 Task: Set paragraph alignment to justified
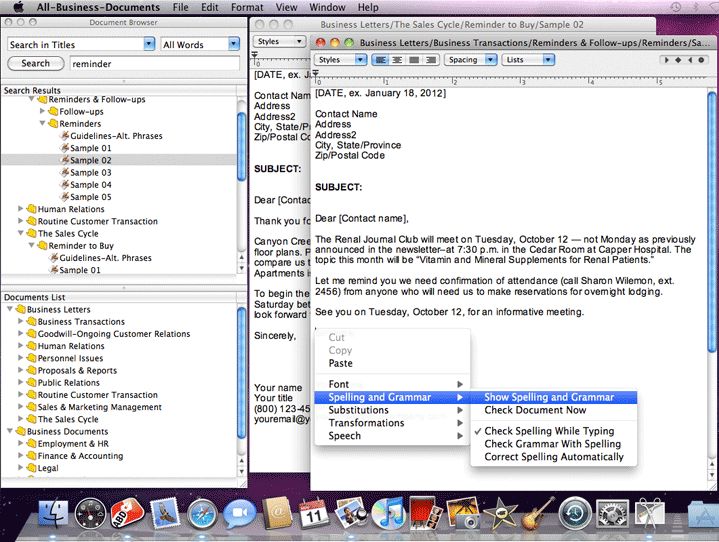pyautogui.click(x=414, y=60)
